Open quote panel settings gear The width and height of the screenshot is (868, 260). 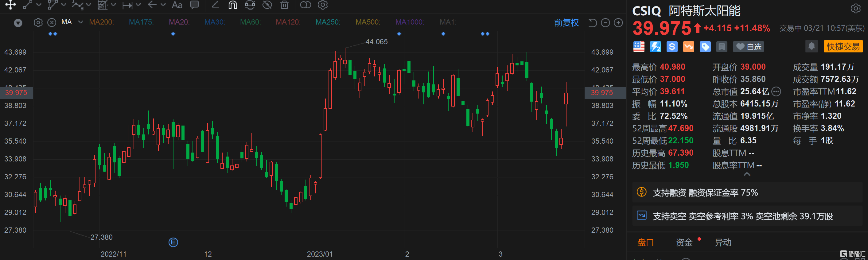(856, 8)
